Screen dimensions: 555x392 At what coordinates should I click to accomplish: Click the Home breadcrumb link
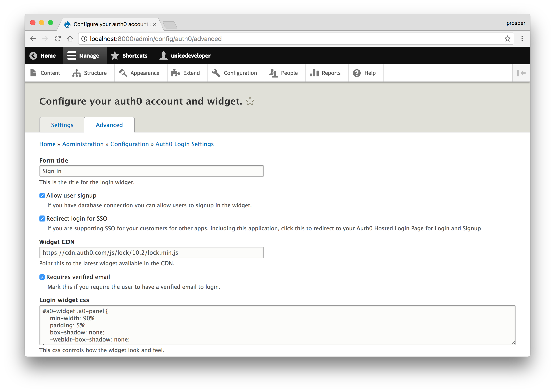[x=46, y=144]
